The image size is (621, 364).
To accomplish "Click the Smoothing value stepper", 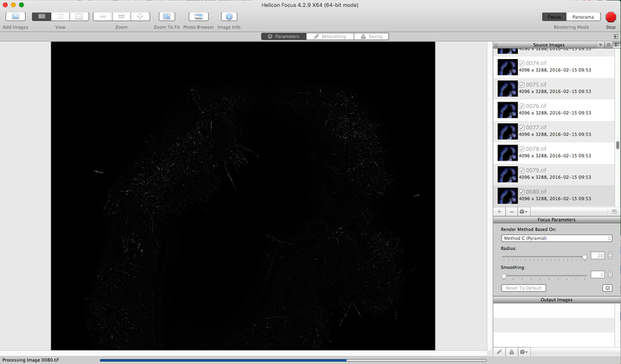I will coord(610,274).
